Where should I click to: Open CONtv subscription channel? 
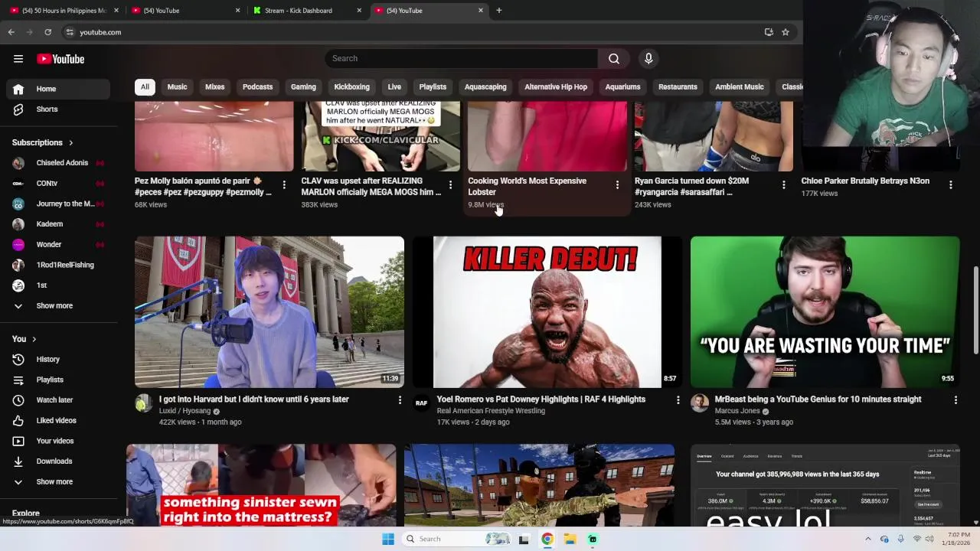(58, 184)
